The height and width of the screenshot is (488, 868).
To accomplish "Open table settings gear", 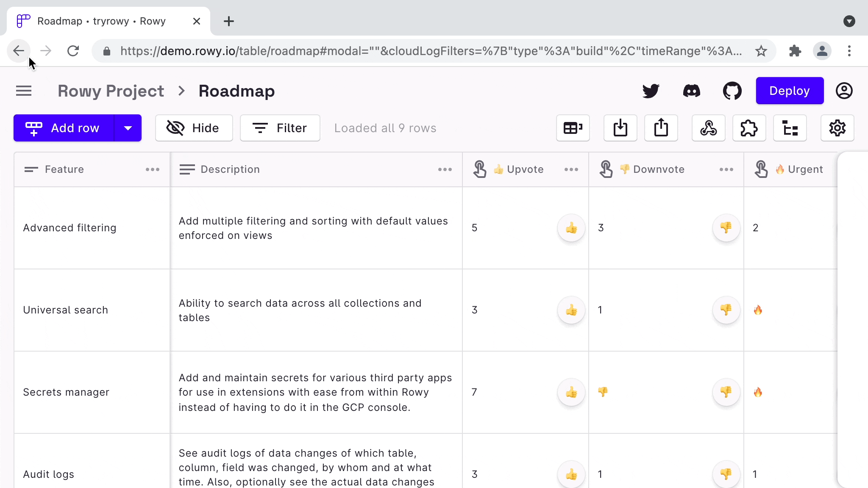I will 837,128.
